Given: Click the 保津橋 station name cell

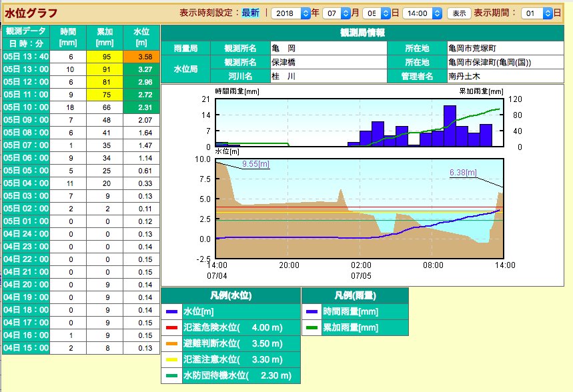Looking at the screenshot, I should [x=329, y=62].
